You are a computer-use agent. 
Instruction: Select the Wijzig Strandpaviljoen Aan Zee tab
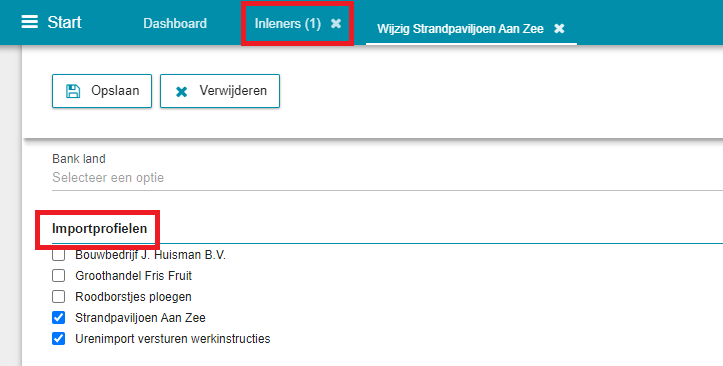460,29
